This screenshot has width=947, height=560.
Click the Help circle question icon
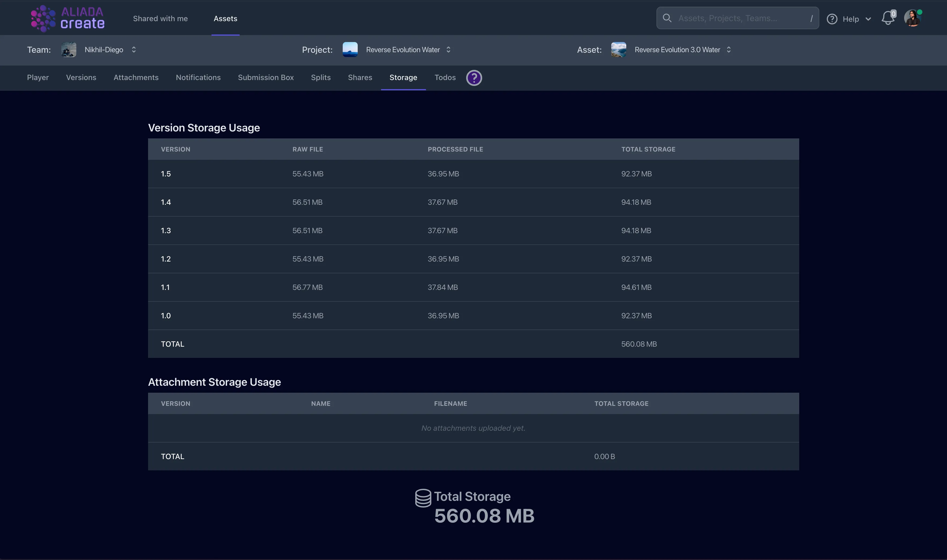point(832,19)
